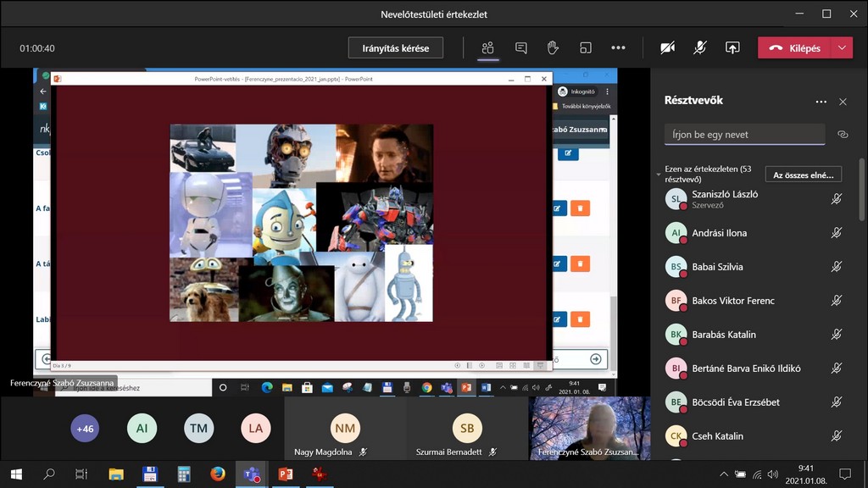Select Ferenczyné Szabó Zsuzsanna's video thumbnail
The height and width of the screenshot is (488, 868).
(x=590, y=428)
